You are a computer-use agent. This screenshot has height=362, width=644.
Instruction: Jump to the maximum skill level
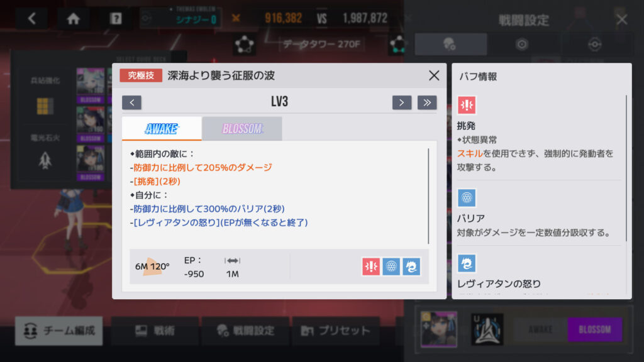click(427, 102)
